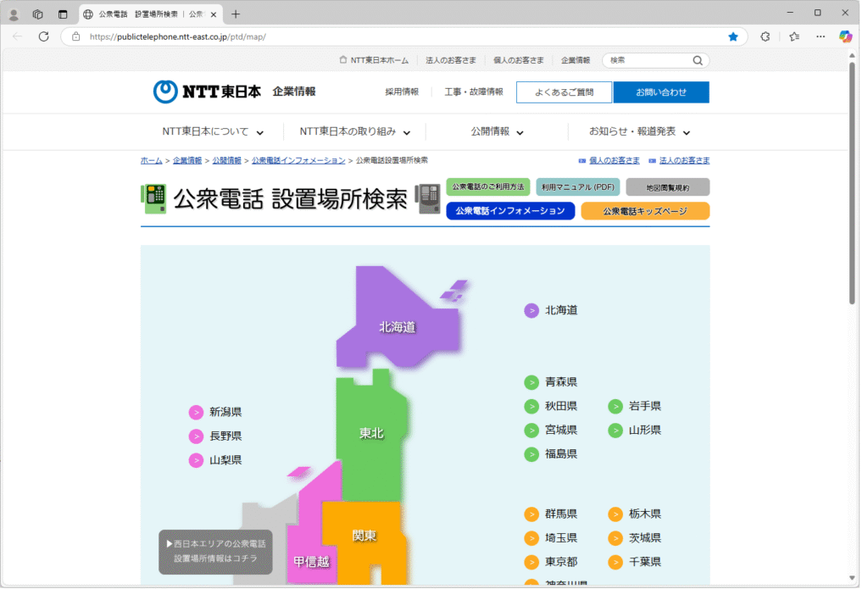Open 個人のお客さま in the top utility bar
868x589 pixels.
click(519, 60)
